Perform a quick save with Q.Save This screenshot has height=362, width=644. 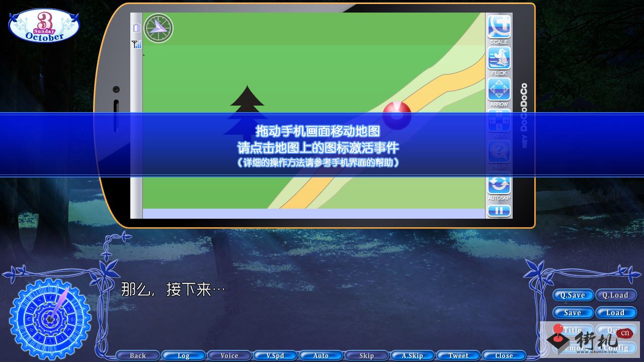[x=573, y=295]
